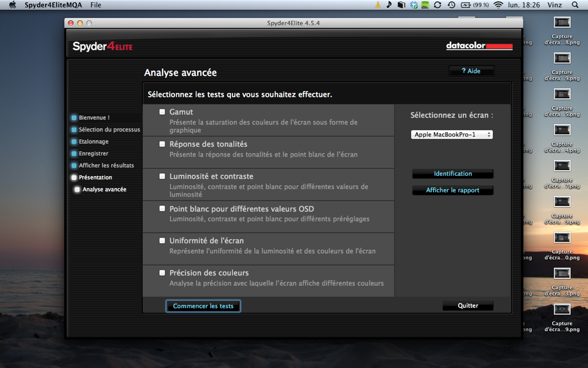588x368 pixels.
Task: Select the Capture d'écra…8.png desktop file
Action: [x=562, y=29]
